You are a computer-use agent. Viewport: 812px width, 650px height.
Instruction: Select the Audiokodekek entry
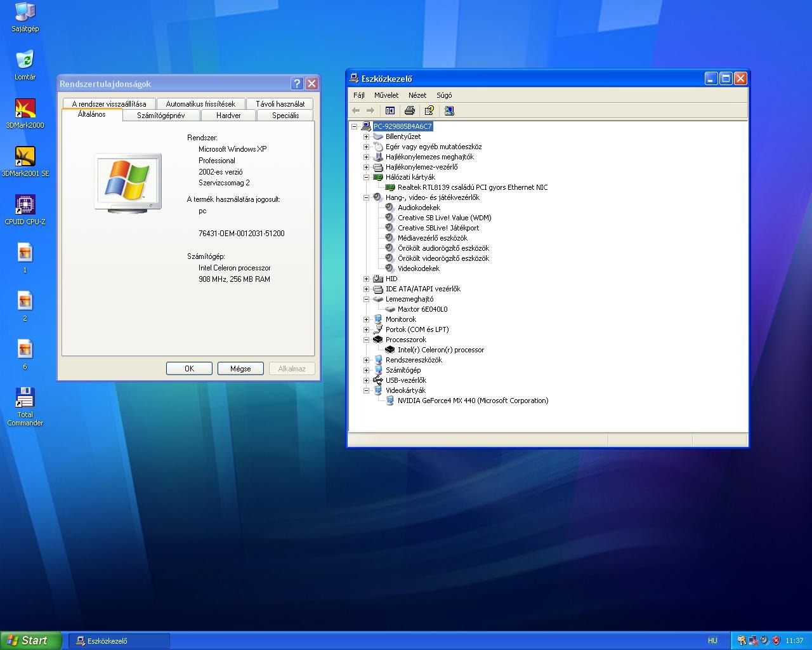tap(419, 208)
